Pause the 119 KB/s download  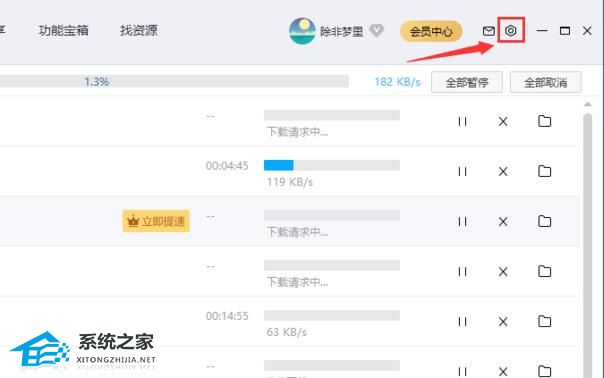click(463, 171)
